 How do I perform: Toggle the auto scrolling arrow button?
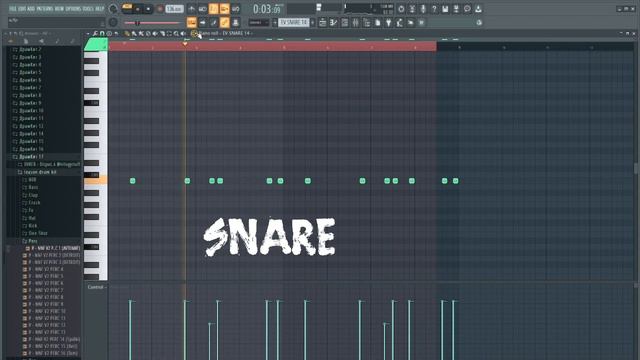point(202,22)
